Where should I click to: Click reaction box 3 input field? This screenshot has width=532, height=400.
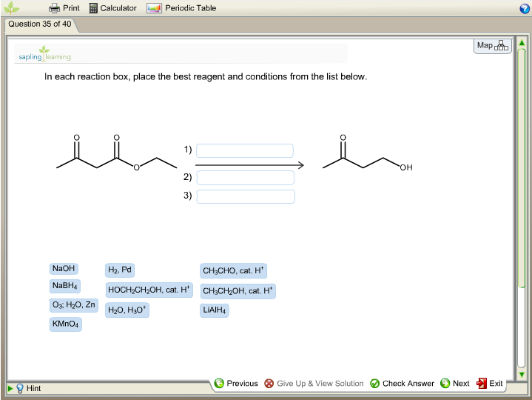pyautogui.click(x=246, y=196)
